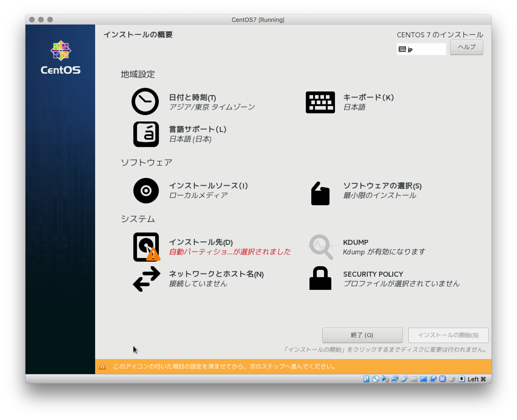The width and height of the screenshot is (517, 420).
Task: Click VirtualBox USB devices status icon
Action: tap(405, 379)
